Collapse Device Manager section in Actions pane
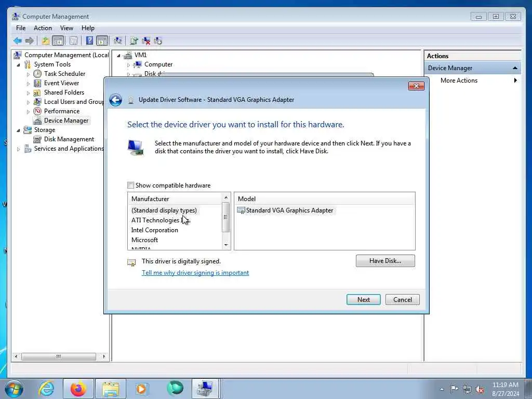 (x=515, y=68)
